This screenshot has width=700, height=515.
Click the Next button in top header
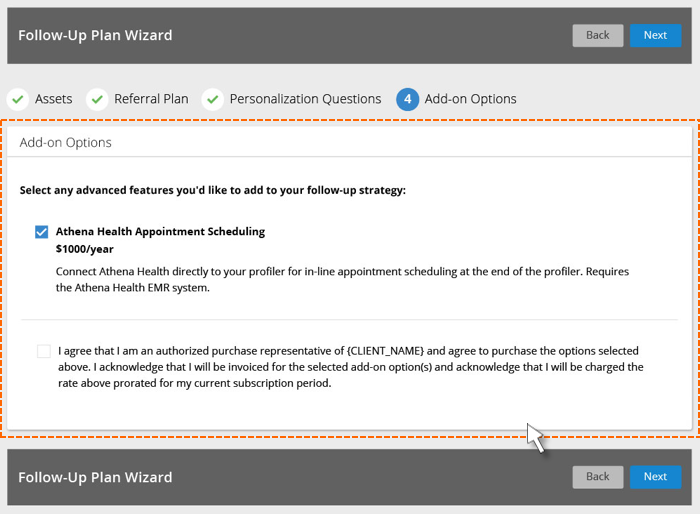click(655, 35)
